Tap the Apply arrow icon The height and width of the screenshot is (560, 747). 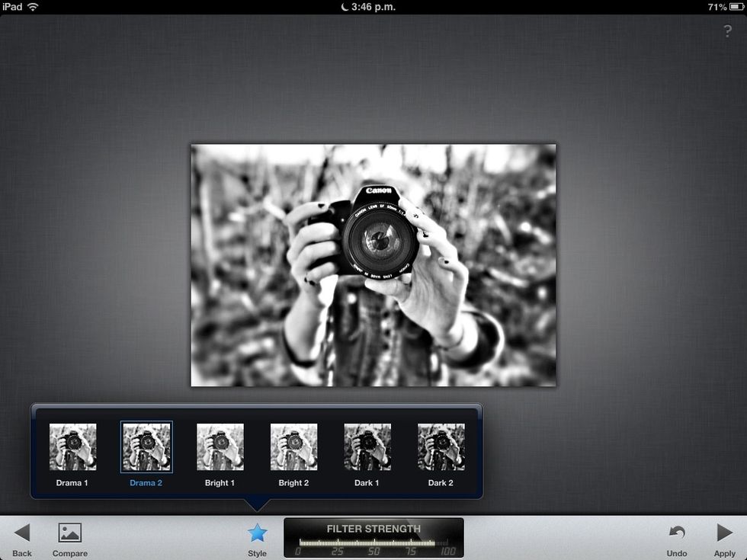[725, 533]
